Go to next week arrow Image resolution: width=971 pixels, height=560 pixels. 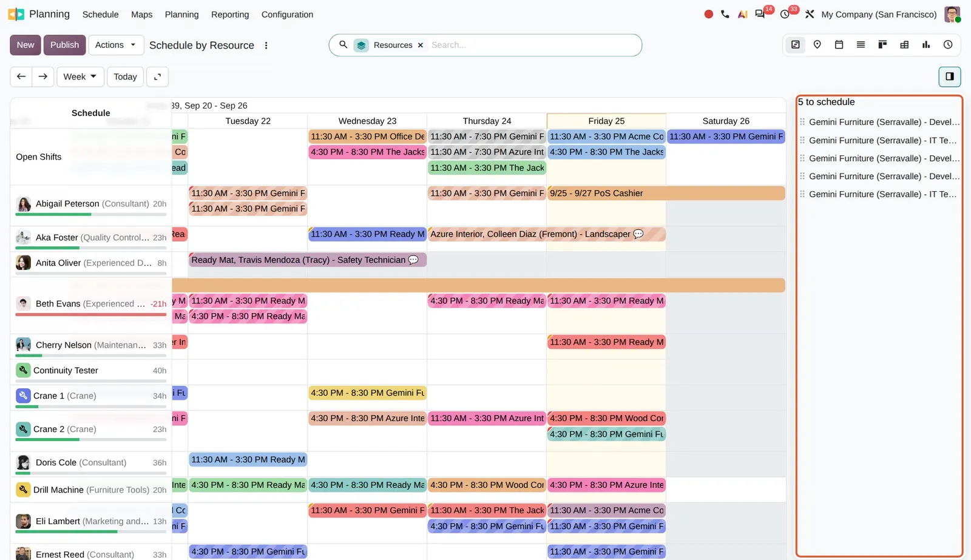[43, 76]
